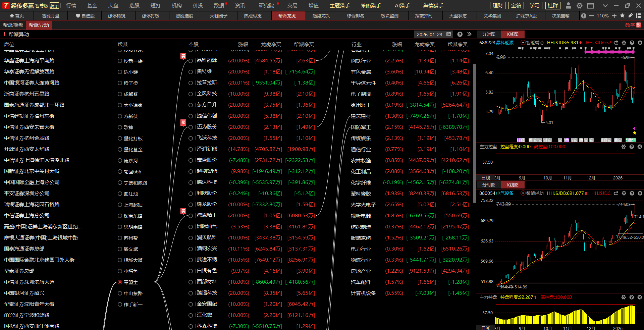
Task: Open 智能辅助 dropdown on 晶科能源 chart
Action: (x=523, y=43)
